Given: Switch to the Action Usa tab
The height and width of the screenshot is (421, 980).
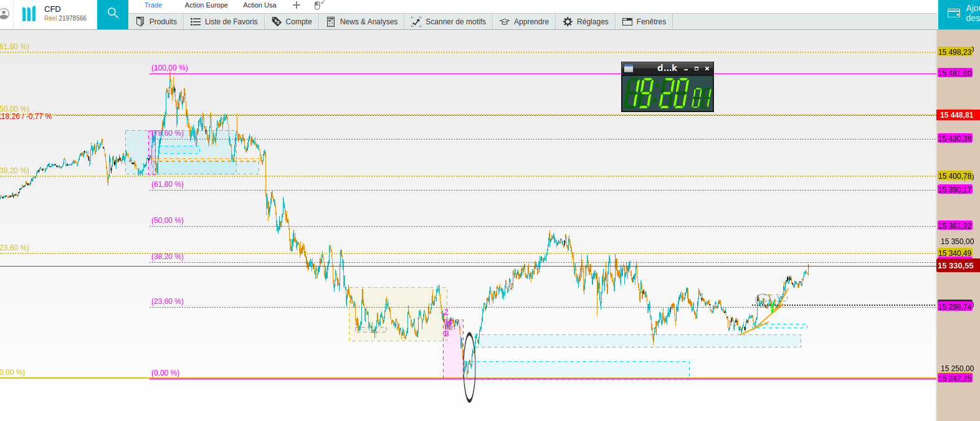Looking at the screenshot, I should pos(260,5).
